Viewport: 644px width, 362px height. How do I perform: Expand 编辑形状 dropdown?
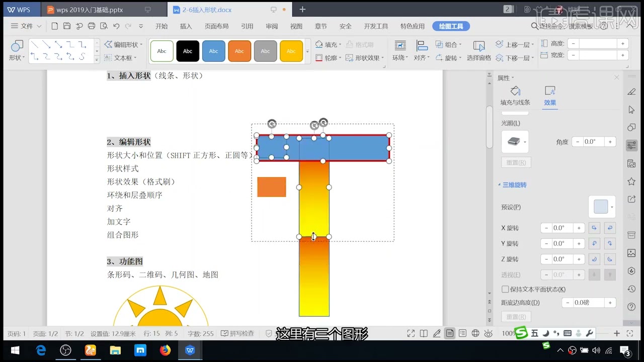pos(123,44)
